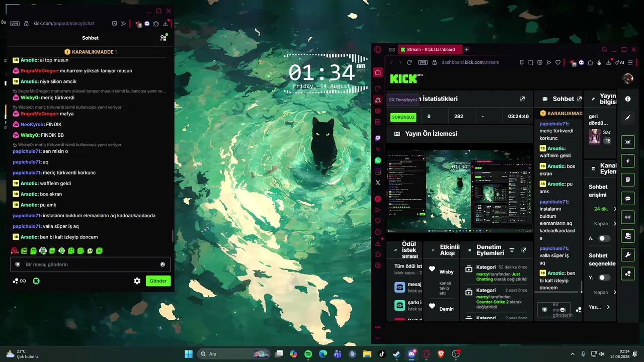
Task: Toggle the wrench stream info widget icon
Action: pos(628,255)
